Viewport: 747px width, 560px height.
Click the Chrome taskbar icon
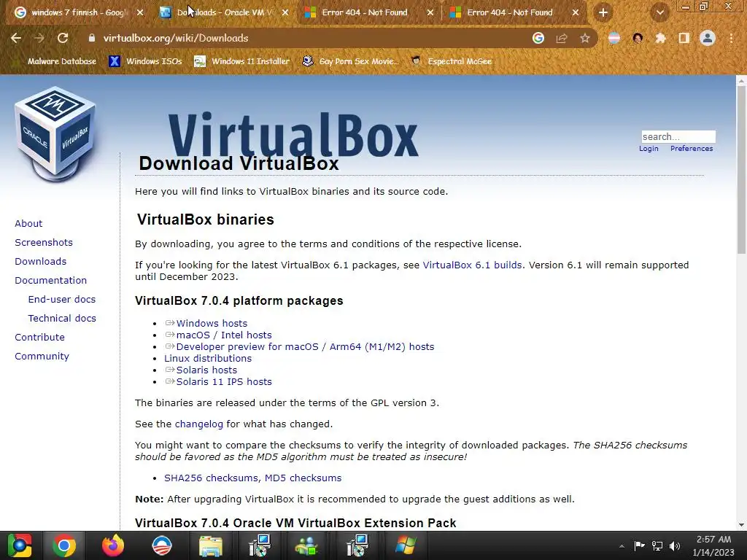coord(64,545)
